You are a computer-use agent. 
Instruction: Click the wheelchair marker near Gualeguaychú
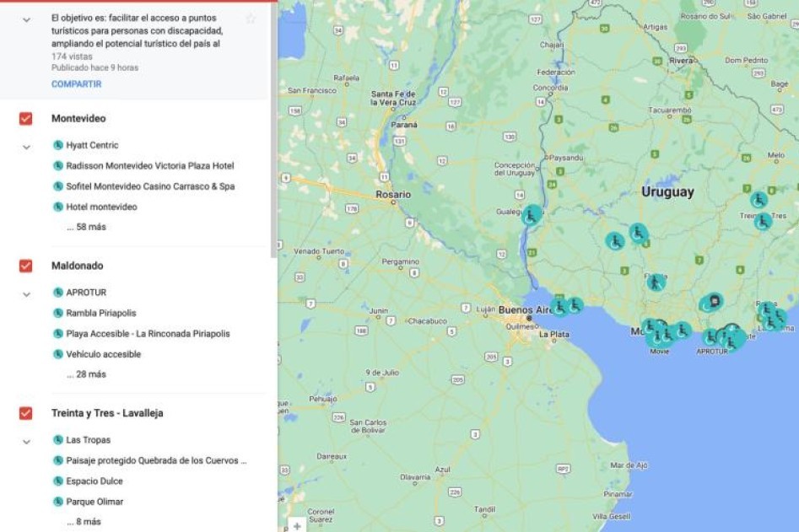pyautogui.click(x=532, y=215)
